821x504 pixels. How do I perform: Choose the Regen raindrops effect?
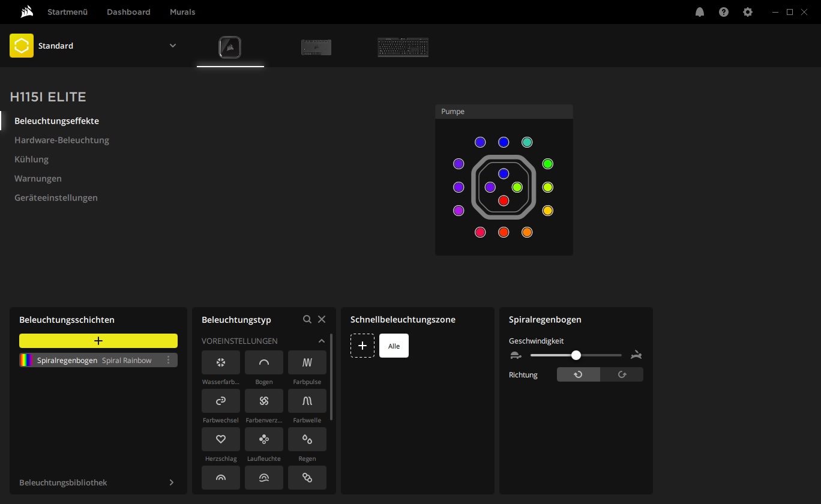(307, 439)
